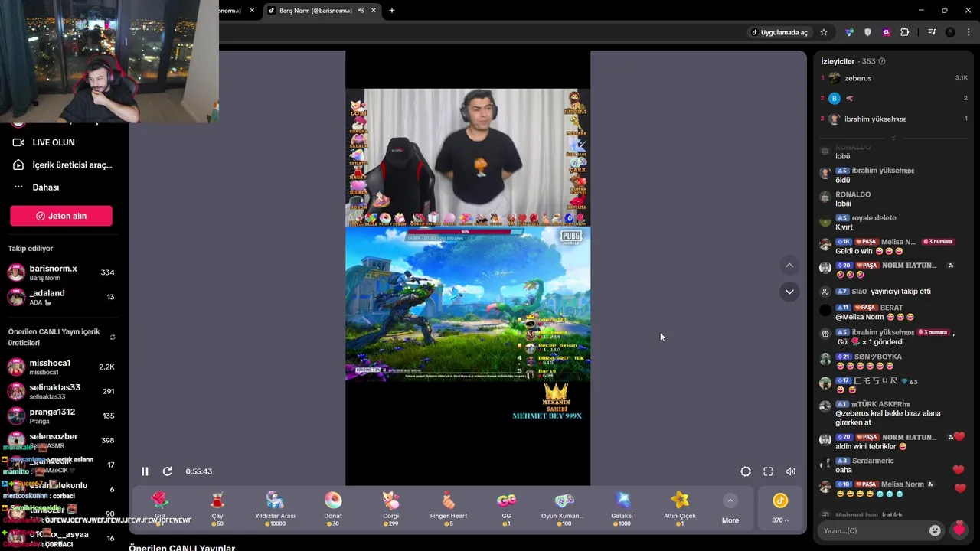The height and width of the screenshot is (551, 980).
Task: Send the Yıldızlar Arası gift
Action: point(275,508)
